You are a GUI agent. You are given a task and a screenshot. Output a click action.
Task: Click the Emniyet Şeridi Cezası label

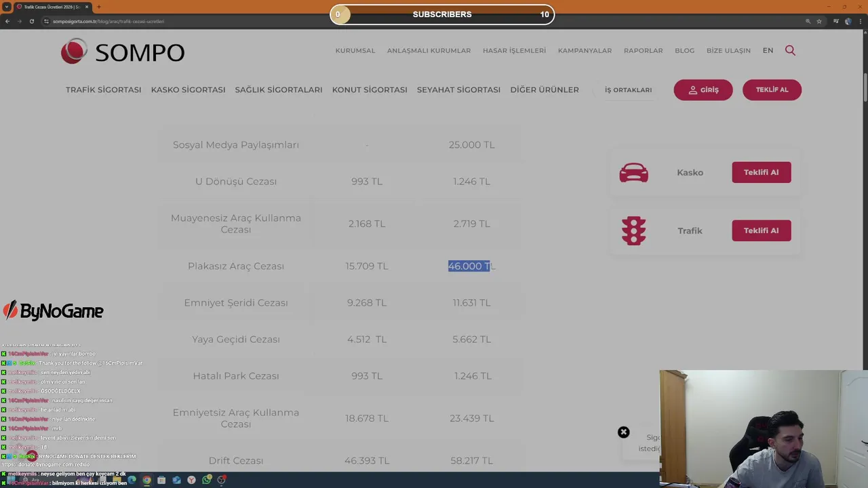point(236,303)
